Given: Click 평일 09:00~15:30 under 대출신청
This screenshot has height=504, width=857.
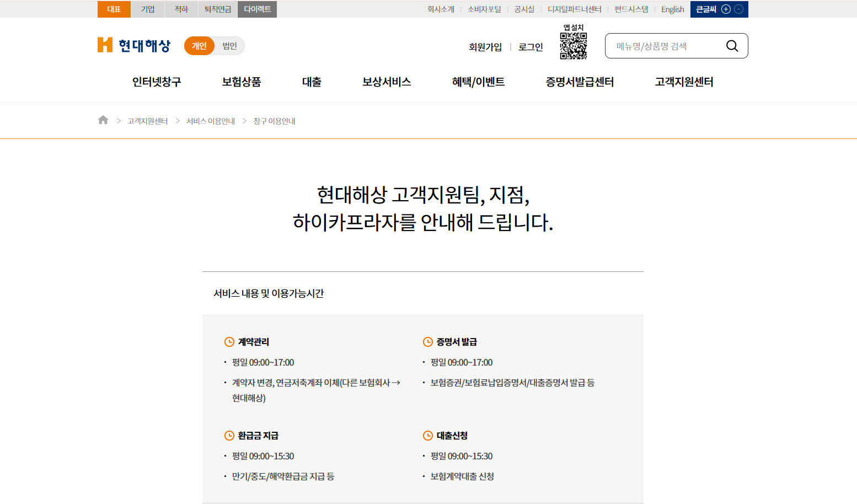Looking at the screenshot, I should coord(462,456).
